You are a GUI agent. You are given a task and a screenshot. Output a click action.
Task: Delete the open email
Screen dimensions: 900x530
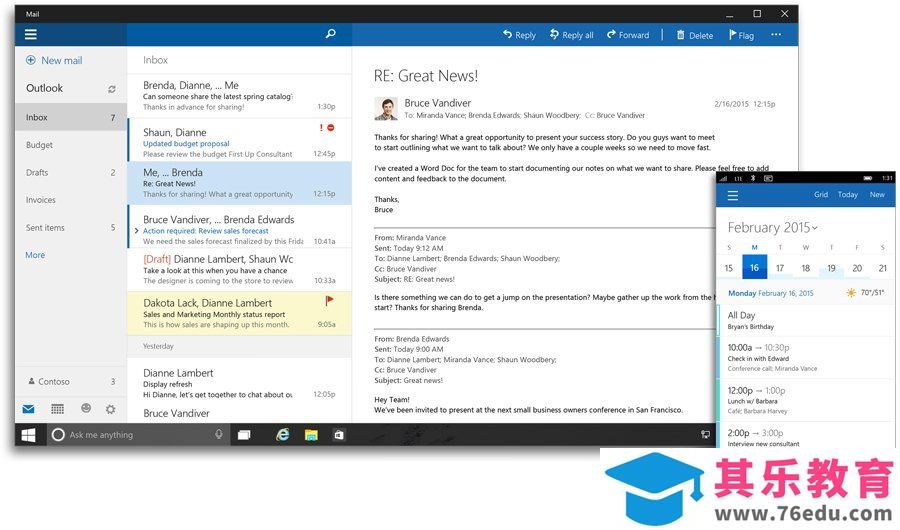pos(695,35)
